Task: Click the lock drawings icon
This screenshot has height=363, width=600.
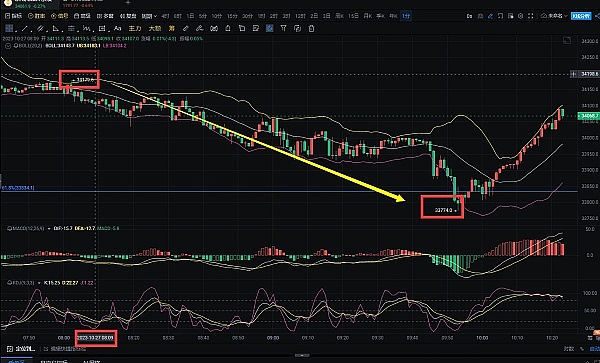Action: coord(228,28)
